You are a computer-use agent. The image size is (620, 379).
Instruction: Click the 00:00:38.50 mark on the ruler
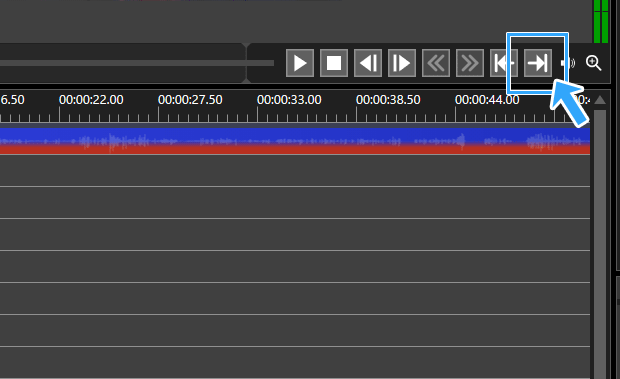[x=388, y=100]
